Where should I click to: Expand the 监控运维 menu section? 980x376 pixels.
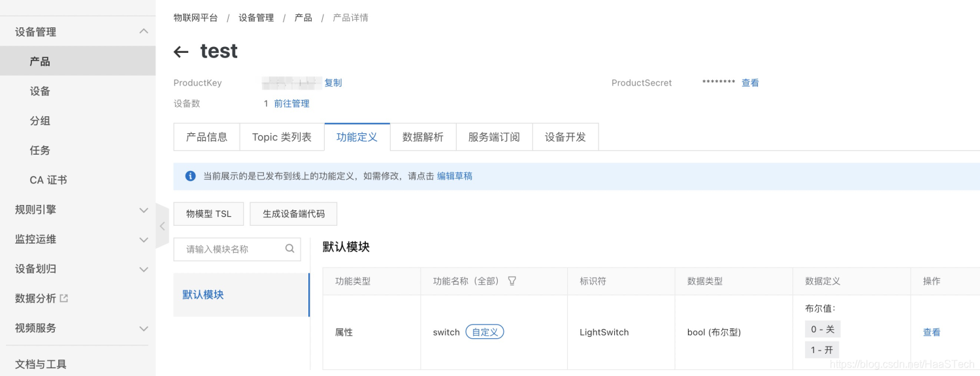coord(144,240)
